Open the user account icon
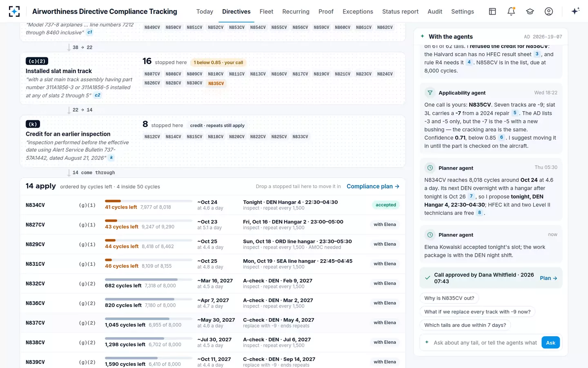The height and width of the screenshot is (368, 588). coord(549,11)
